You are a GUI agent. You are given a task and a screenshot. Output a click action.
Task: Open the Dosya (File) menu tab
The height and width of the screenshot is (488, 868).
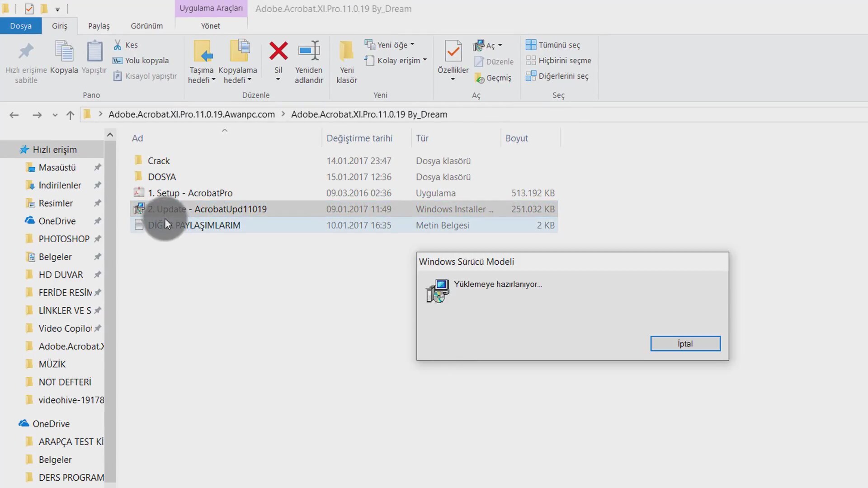click(x=20, y=26)
